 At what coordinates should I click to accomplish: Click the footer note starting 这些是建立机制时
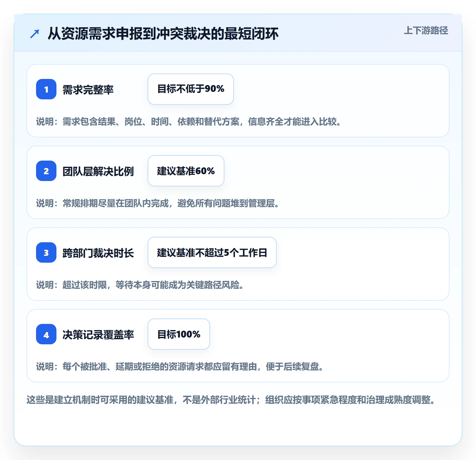click(232, 399)
